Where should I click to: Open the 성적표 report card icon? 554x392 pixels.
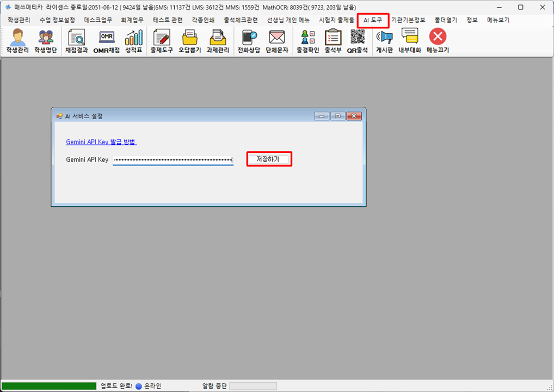133,41
